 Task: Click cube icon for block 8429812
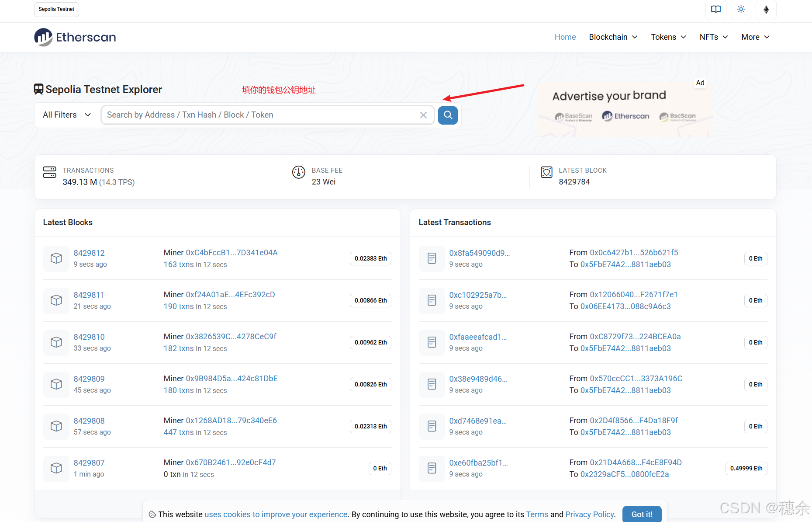56,258
